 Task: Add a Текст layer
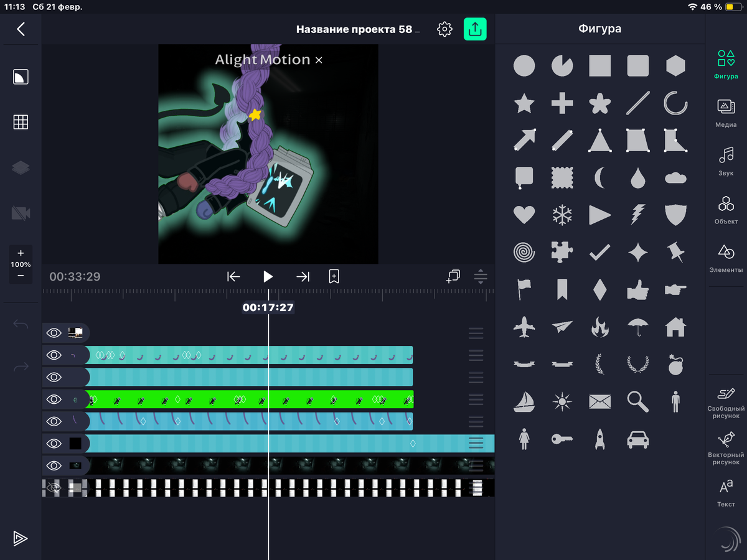coord(726,493)
